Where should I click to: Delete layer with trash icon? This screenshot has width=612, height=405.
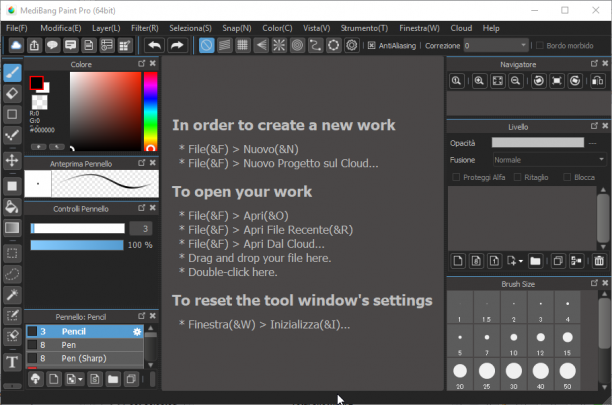599,261
